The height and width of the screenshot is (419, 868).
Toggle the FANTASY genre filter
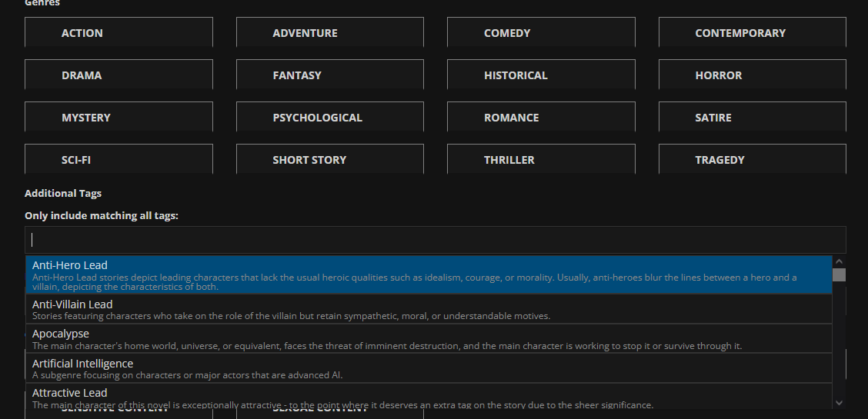[330, 75]
